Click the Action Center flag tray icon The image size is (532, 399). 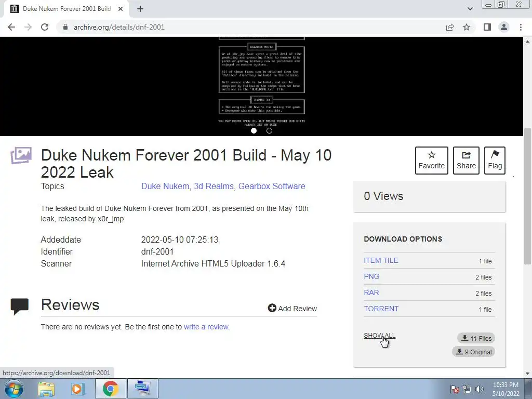coord(455,389)
